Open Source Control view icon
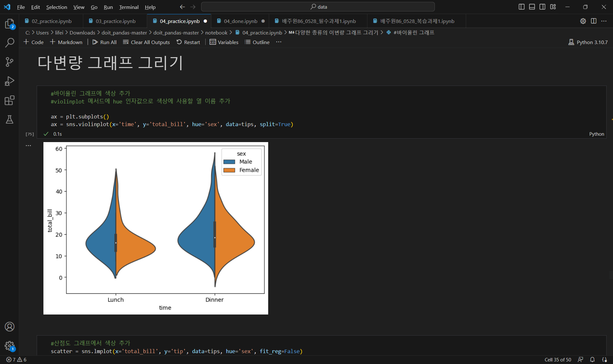 coord(10,62)
